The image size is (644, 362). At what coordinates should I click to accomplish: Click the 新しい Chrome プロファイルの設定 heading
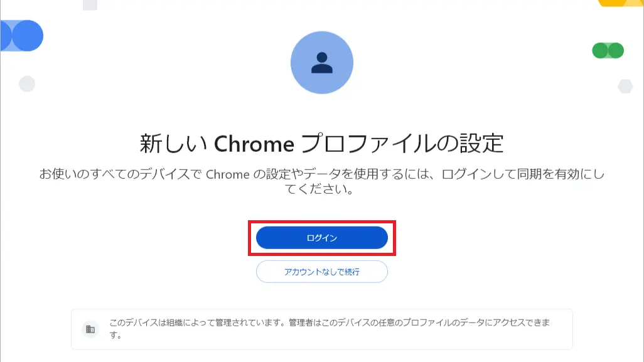321,143
